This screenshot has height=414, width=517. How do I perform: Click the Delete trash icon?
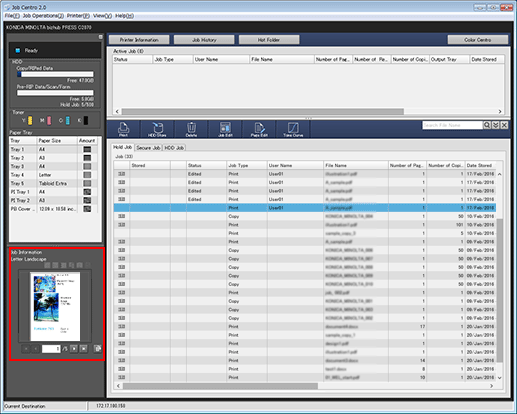tap(191, 129)
